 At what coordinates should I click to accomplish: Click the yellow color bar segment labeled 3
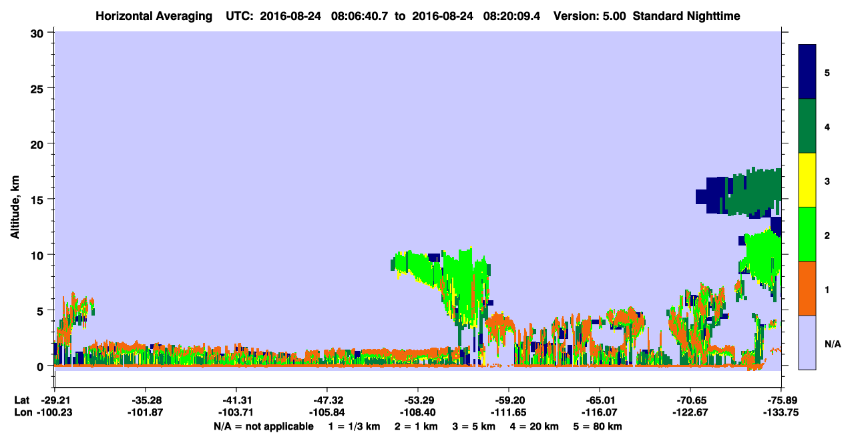[807, 180]
